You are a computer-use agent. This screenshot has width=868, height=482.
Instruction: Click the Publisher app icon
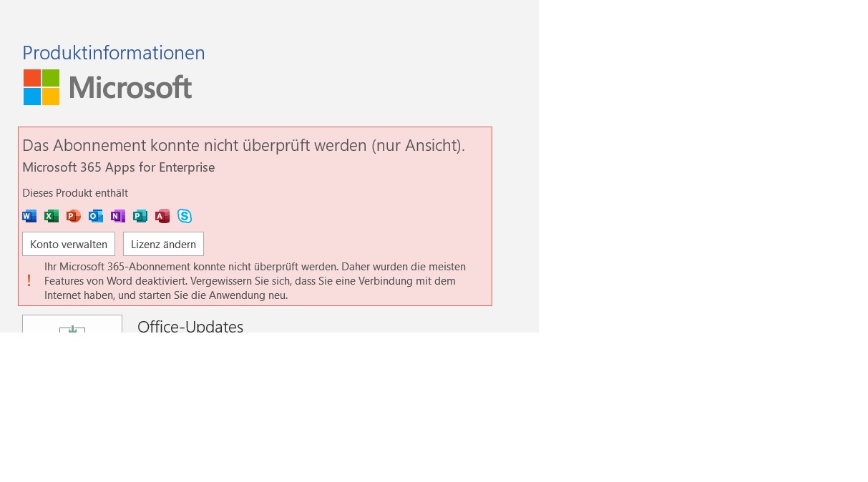[x=140, y=216]
